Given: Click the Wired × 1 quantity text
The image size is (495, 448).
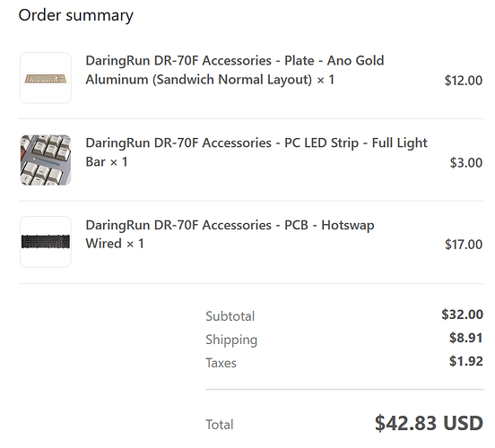Looking at the screenshot, I should click(115, 244).
